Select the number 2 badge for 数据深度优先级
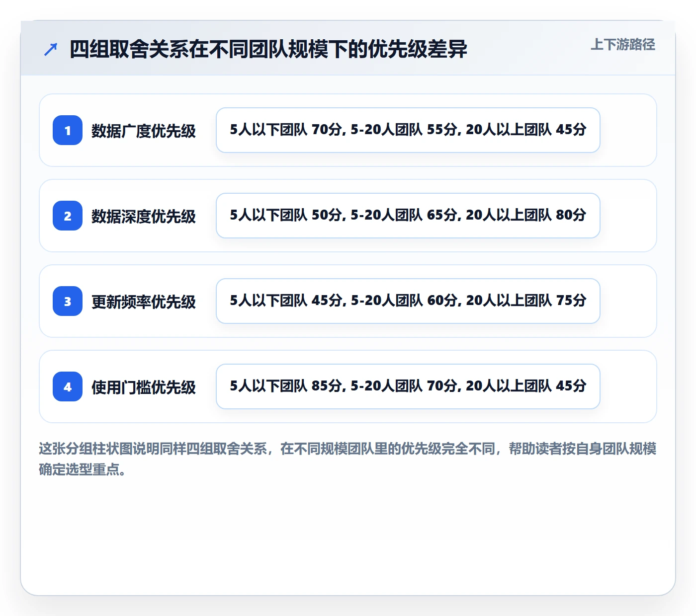This screenshot has width=696, height=616. (68, 216)
